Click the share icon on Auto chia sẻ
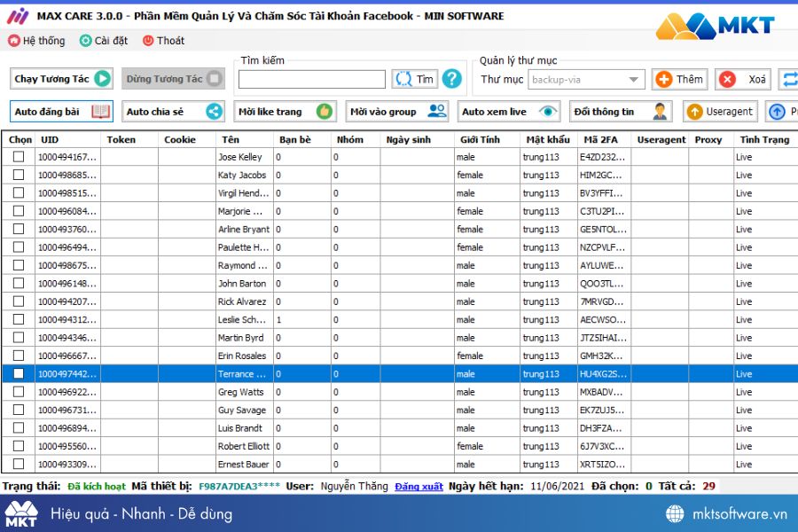Viewport: 798px width, 532px height. click(215, 112)
